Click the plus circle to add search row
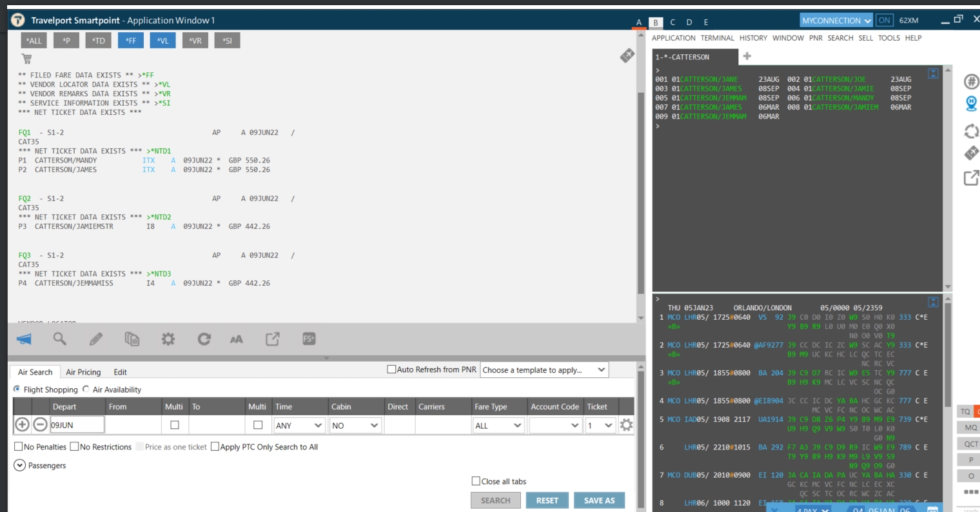This screenshot has height=512, width=980. pos(22,425)
